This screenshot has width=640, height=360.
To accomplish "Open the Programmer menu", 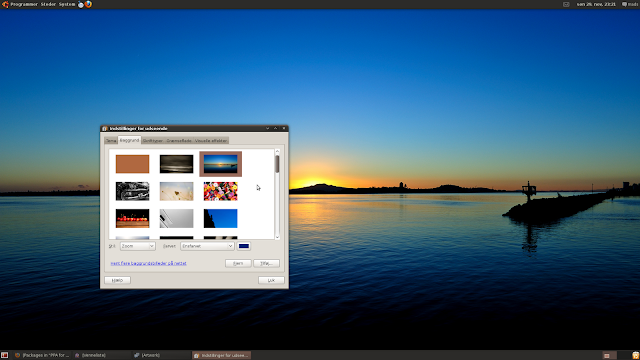I will click(24, 4).
